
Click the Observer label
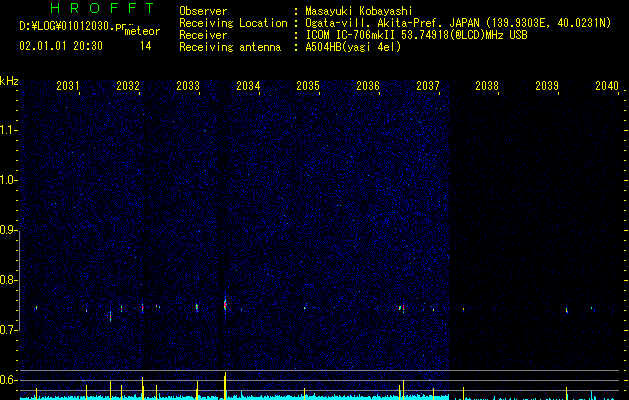pyautogui.click(x=203, y=11)
